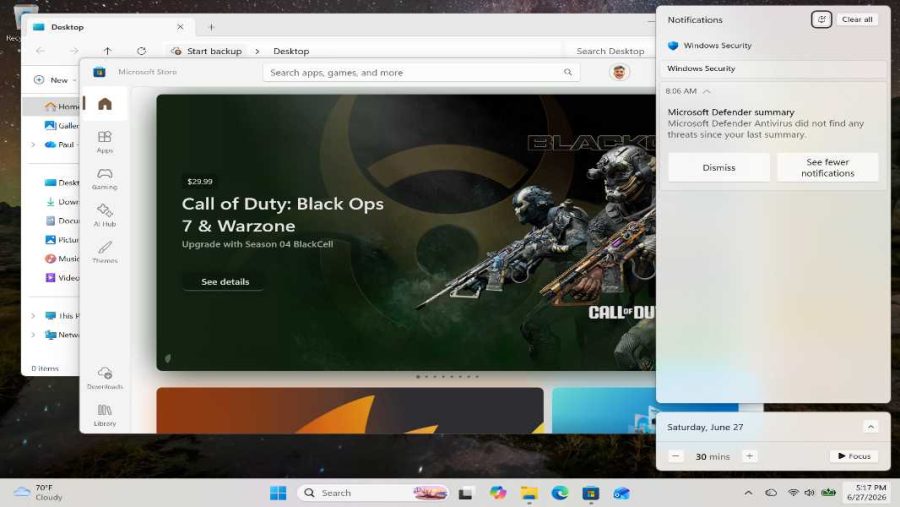
Task: Start a Focus session
Action: pos(854,456)
